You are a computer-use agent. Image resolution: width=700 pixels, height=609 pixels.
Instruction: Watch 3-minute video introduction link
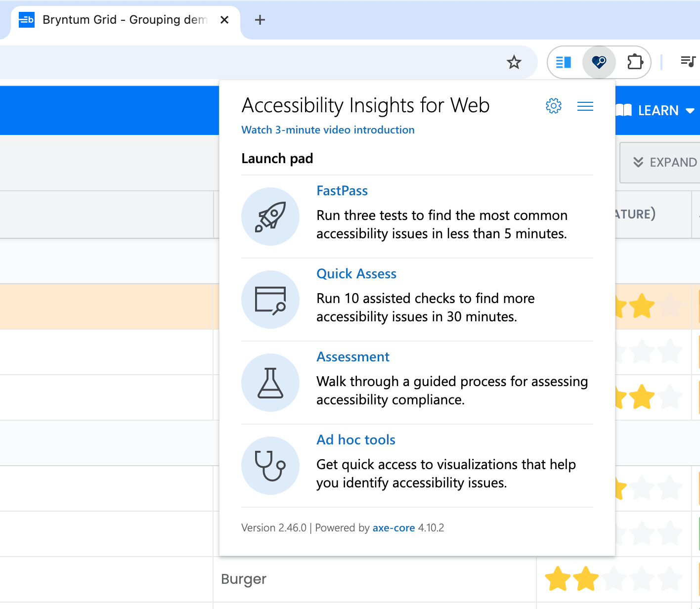pyautogui.click(x=328, y=130)
